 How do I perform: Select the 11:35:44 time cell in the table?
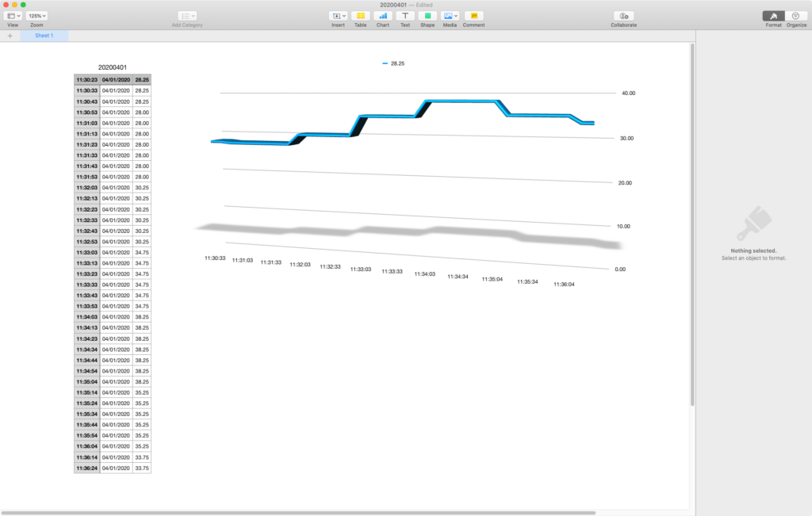(x=87, y=425)
